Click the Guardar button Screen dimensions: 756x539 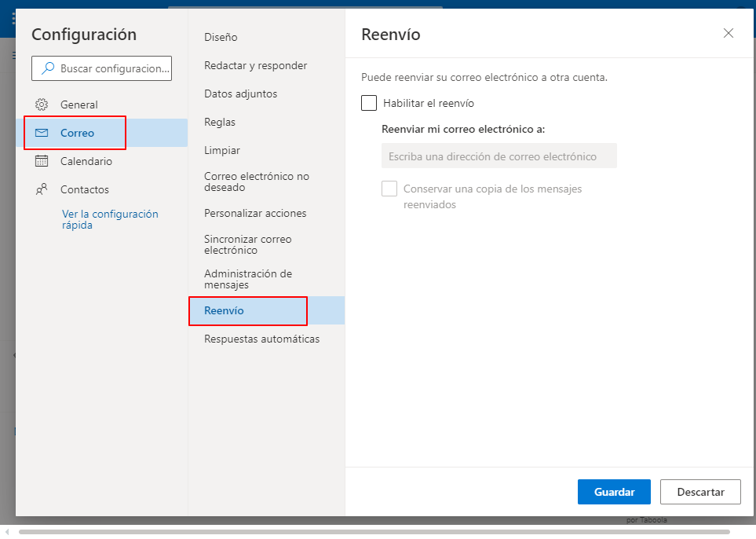point(614,492)
